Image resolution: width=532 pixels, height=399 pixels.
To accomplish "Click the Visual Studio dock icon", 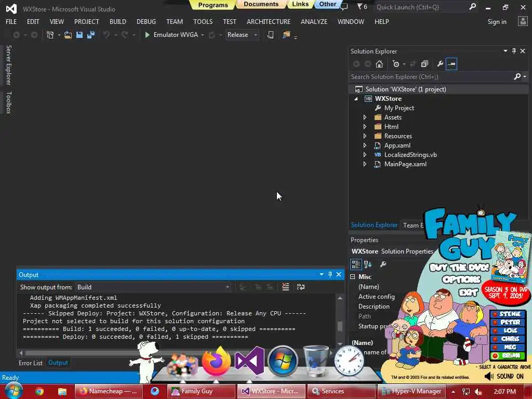I will [x=249, y=361].
